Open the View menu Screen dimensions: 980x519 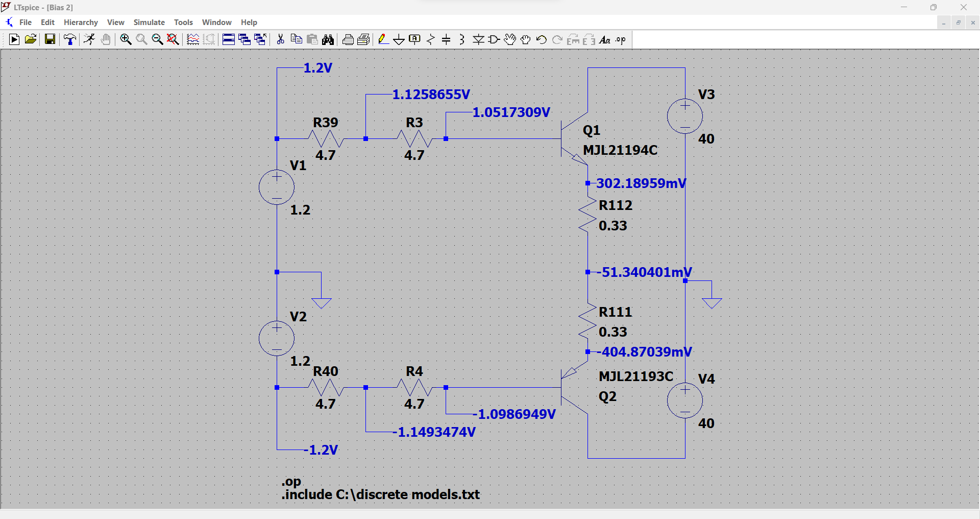coord(116,22)
